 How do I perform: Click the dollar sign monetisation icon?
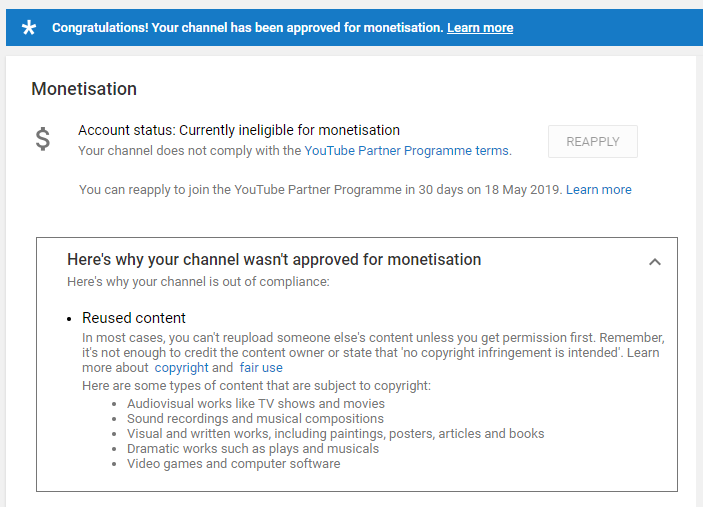pyautogui.click(x=43, y=139)
